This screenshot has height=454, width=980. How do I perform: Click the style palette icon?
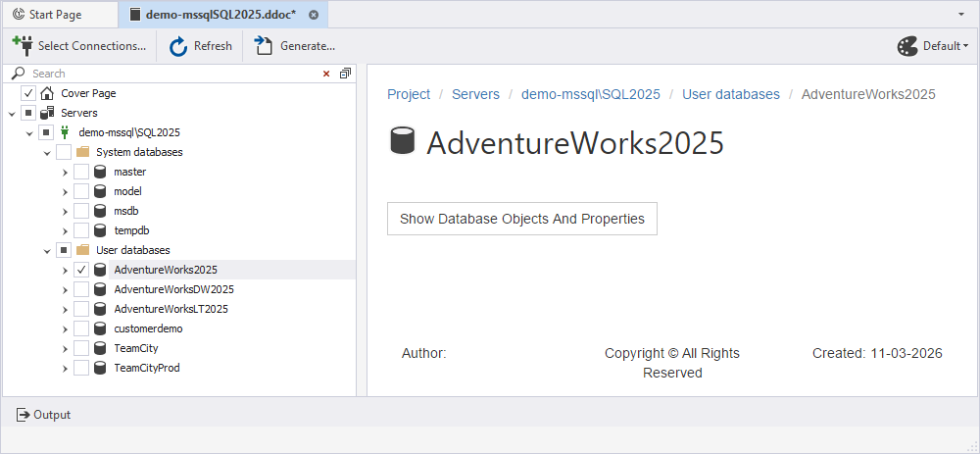907,46
